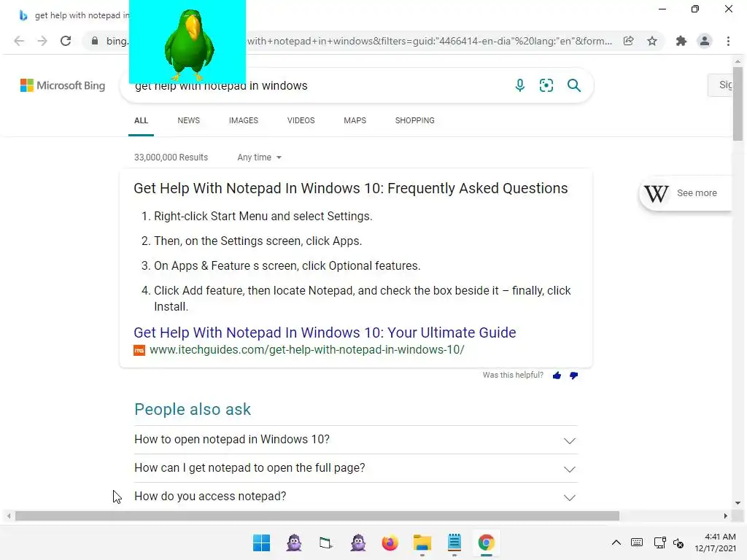Click the network display tray icon

coord(659,542)
